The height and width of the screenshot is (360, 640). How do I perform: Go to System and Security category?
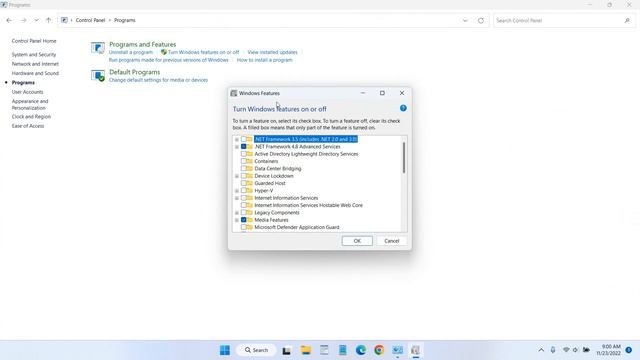pos(34,55)
